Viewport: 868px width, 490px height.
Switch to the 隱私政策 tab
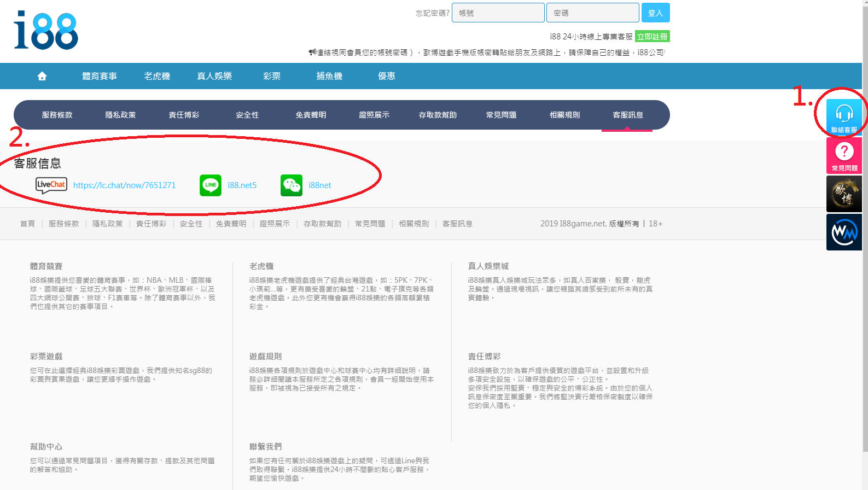[x=121, y=115]
